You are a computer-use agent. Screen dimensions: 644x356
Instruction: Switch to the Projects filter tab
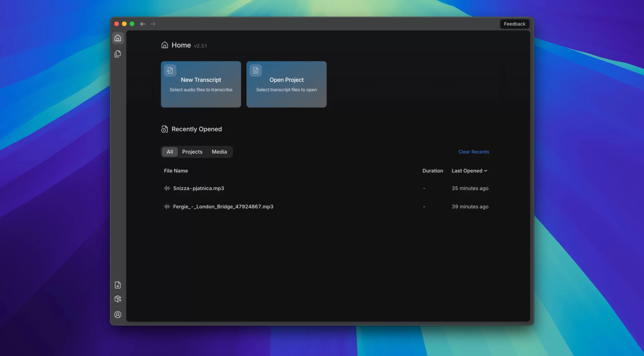(x=192, y=152)
